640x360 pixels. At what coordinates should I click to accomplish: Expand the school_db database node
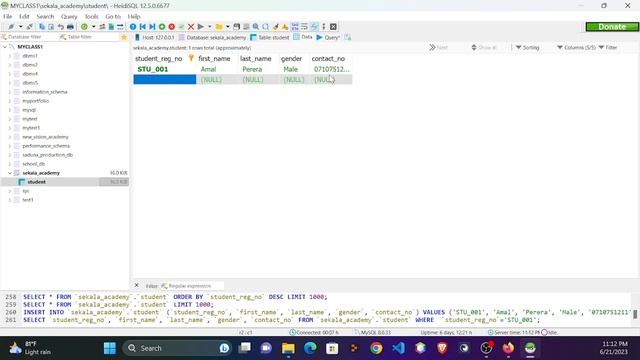10,164
